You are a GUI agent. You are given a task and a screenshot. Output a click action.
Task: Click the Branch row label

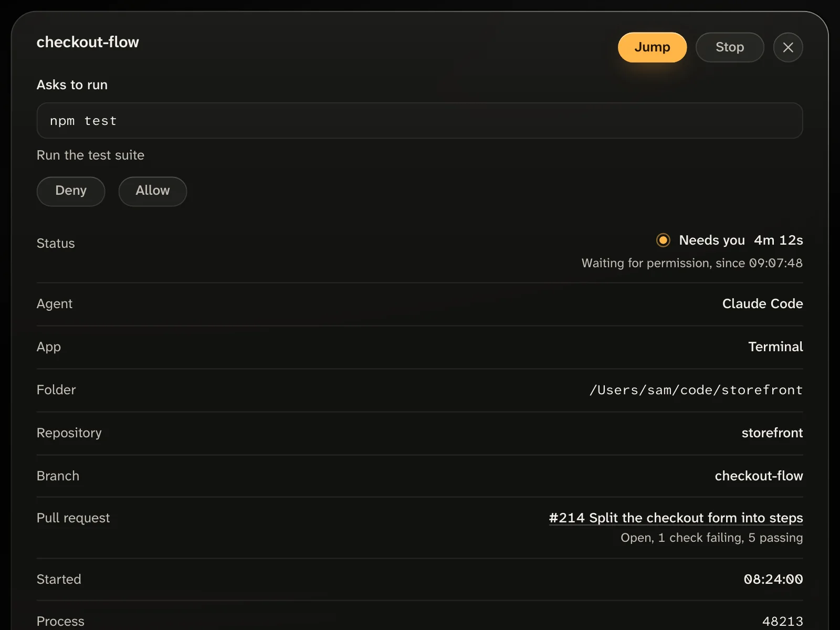point(58,476)
